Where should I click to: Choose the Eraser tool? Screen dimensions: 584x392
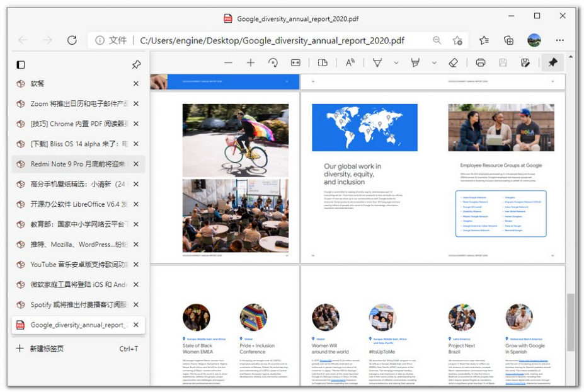(x=453, y=62)
